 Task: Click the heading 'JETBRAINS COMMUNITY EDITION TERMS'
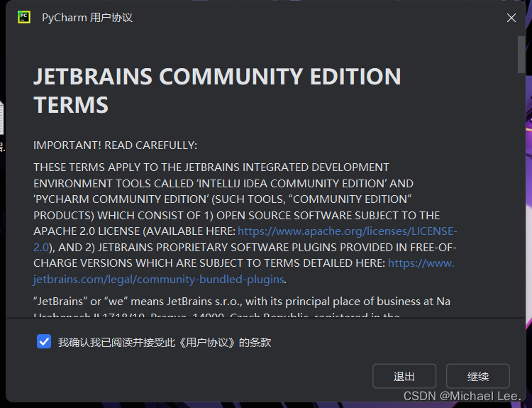pyautogui.click(x=217, y=90)
